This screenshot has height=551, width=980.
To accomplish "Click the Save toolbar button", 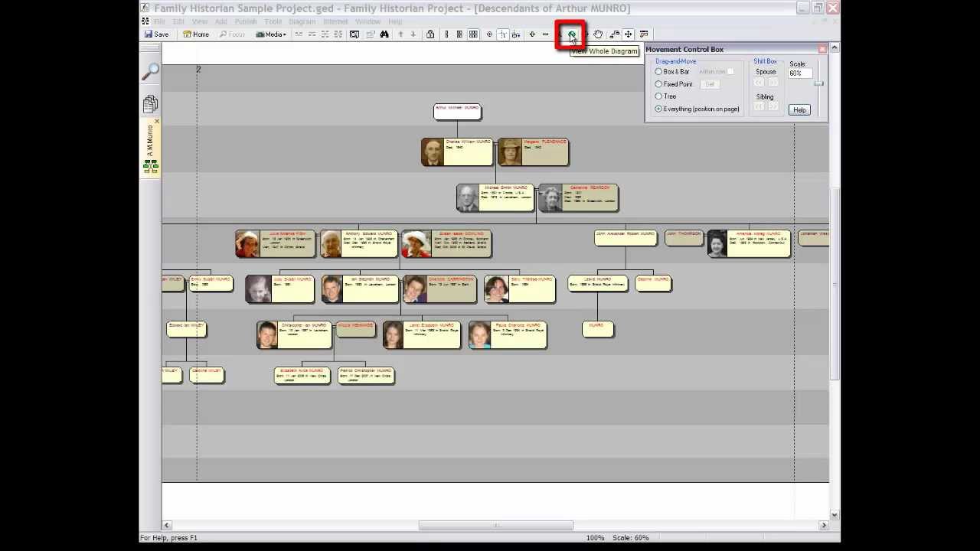I will click(156, 34).
